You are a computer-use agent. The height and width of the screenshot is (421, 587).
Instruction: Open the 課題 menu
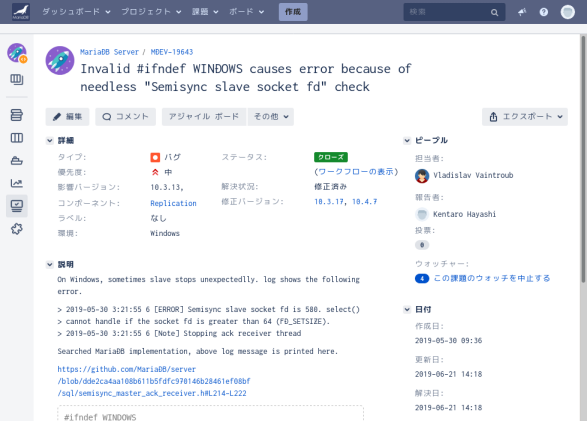pos(205,12)
